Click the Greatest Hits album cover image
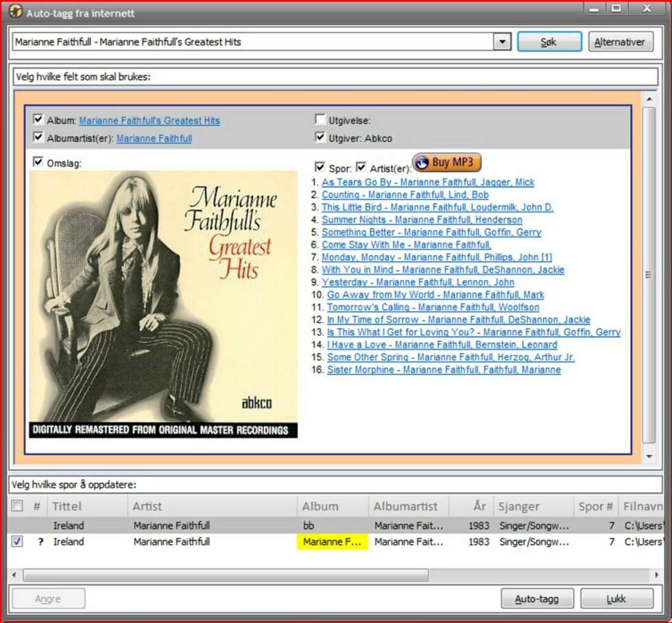Viewport: 672px width, 623px height. [x=163, y=304]
